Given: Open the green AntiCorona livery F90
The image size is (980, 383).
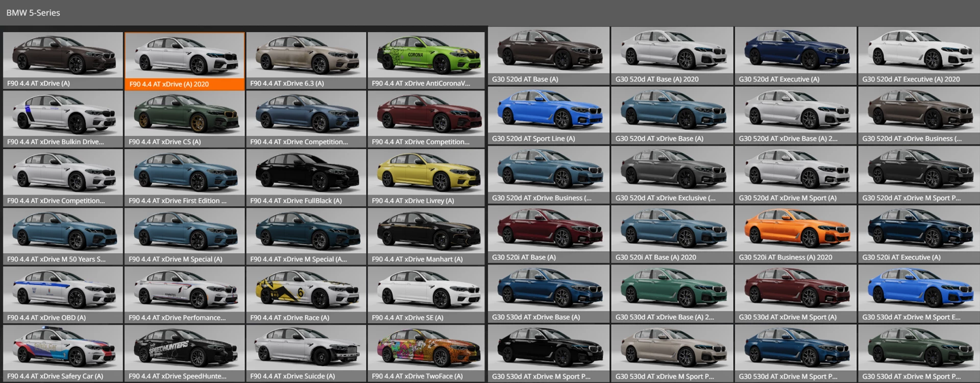Looking at the screenshot, I should (x=426, y=60).
